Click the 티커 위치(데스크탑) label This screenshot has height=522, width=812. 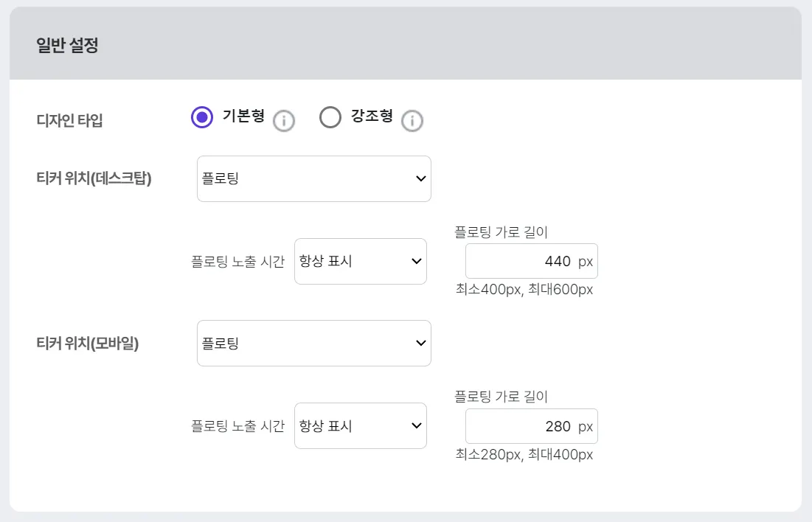click(93, 178)
